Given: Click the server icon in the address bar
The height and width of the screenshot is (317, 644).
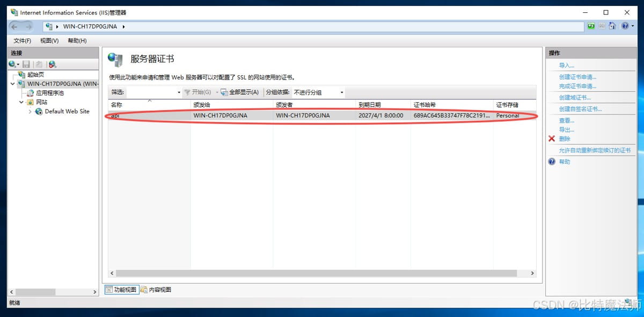Looking at the screenshot, I should tap(49, 26).
